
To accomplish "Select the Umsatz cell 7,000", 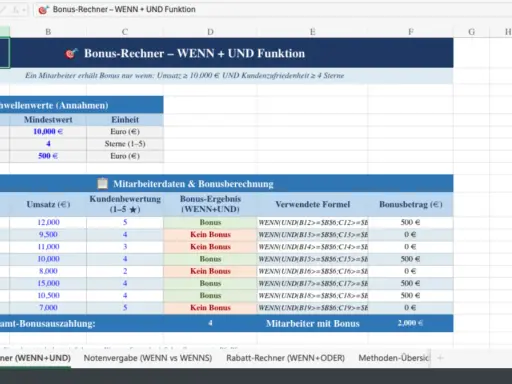I will click(48, 308).
